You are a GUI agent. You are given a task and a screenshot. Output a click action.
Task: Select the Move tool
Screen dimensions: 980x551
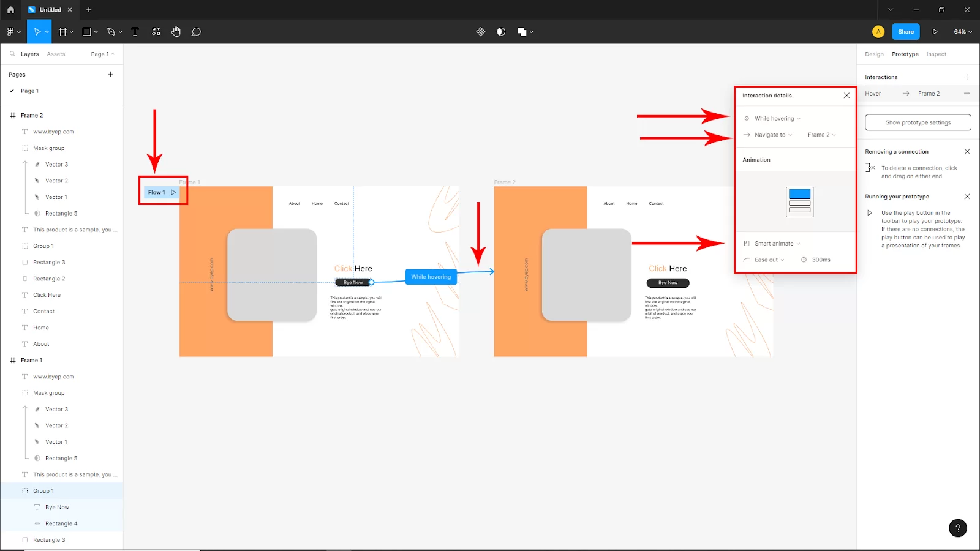(37, 32)
